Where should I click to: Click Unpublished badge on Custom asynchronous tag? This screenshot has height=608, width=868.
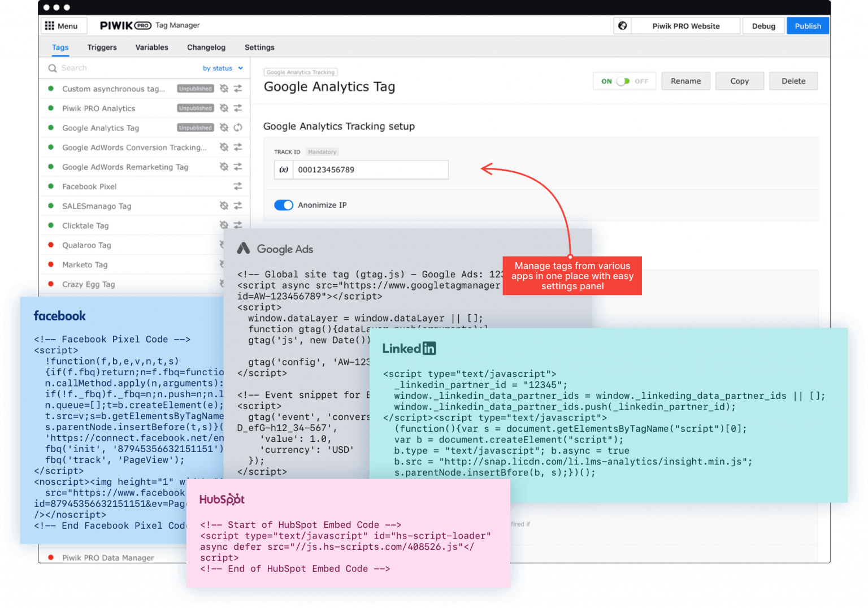(196, 89)
